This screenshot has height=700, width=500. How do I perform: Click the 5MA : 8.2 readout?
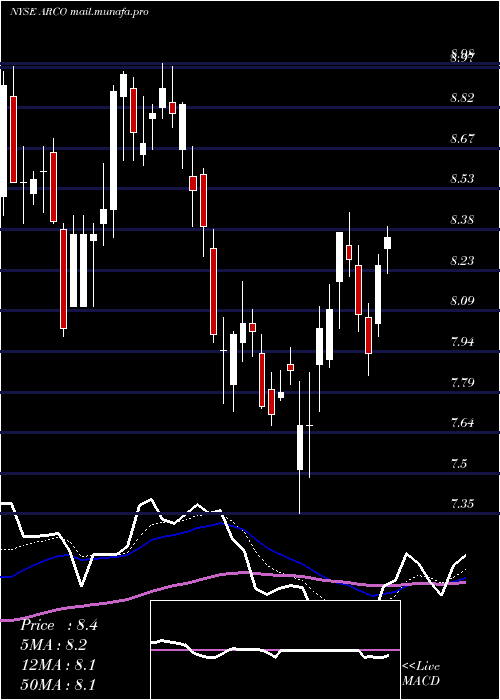click(x=54, y=645)
